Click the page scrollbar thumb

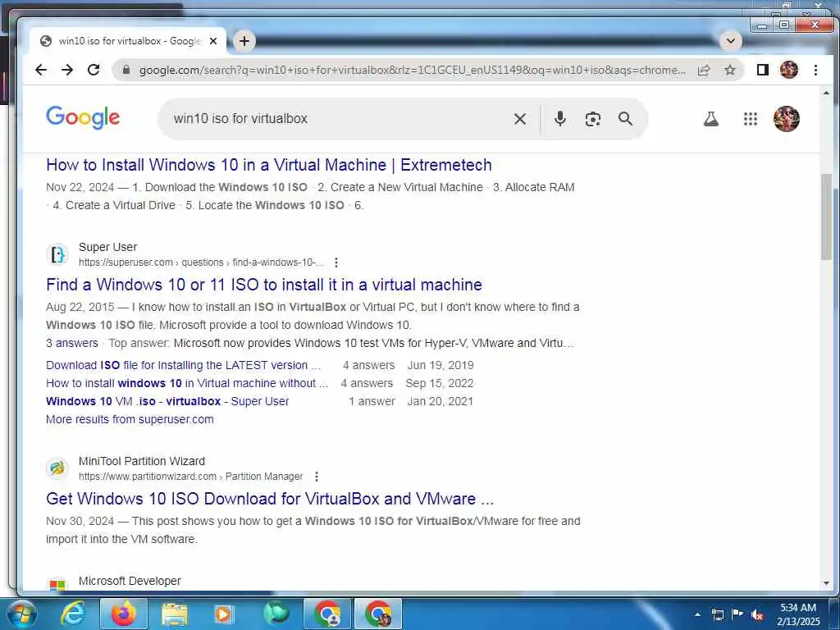click(x=826, y=217)
